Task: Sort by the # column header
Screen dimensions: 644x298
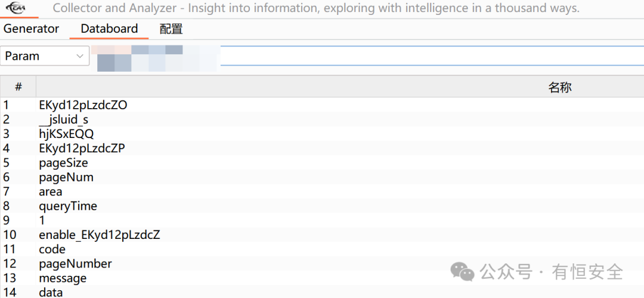Action: [18, 87]
